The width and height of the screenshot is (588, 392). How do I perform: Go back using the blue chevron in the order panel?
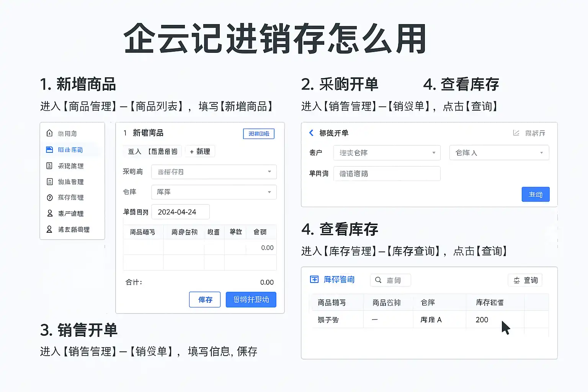click(311, 133)
